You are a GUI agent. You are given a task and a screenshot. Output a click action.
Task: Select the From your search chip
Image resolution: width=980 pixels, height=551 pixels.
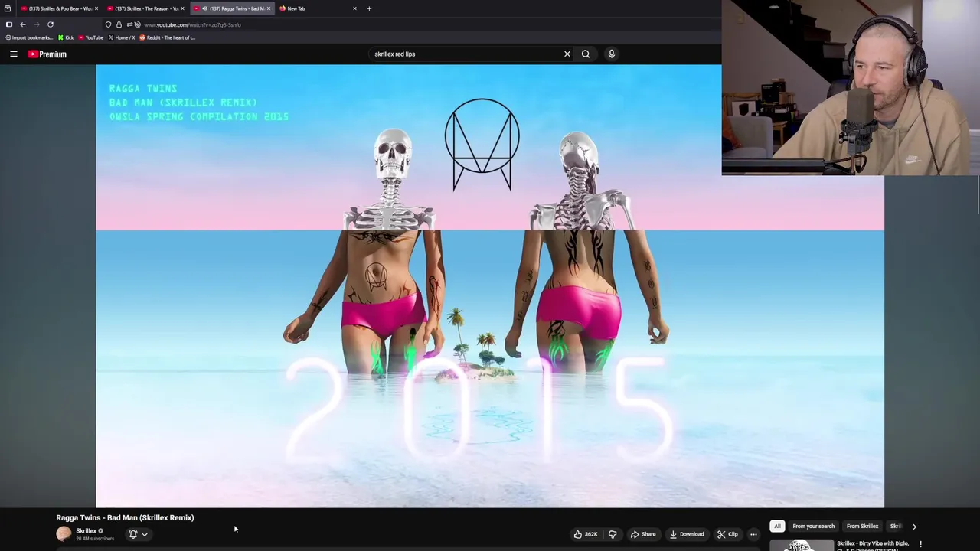click(813, 527)
